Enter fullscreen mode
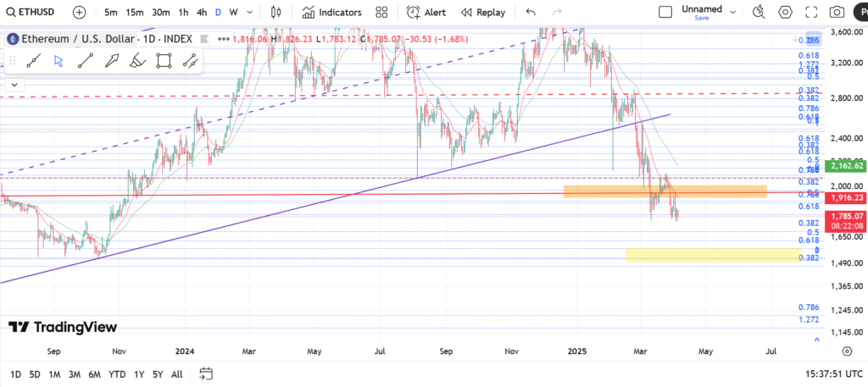The width and height of the screenshot is (868, 387). point(811,12)
